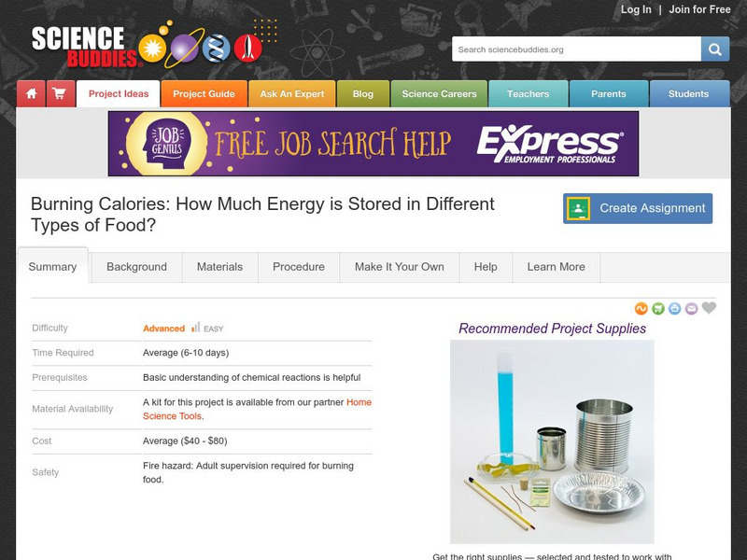747x560 pixels.
Task: Click the purple email icon
Action: point(691,309)
